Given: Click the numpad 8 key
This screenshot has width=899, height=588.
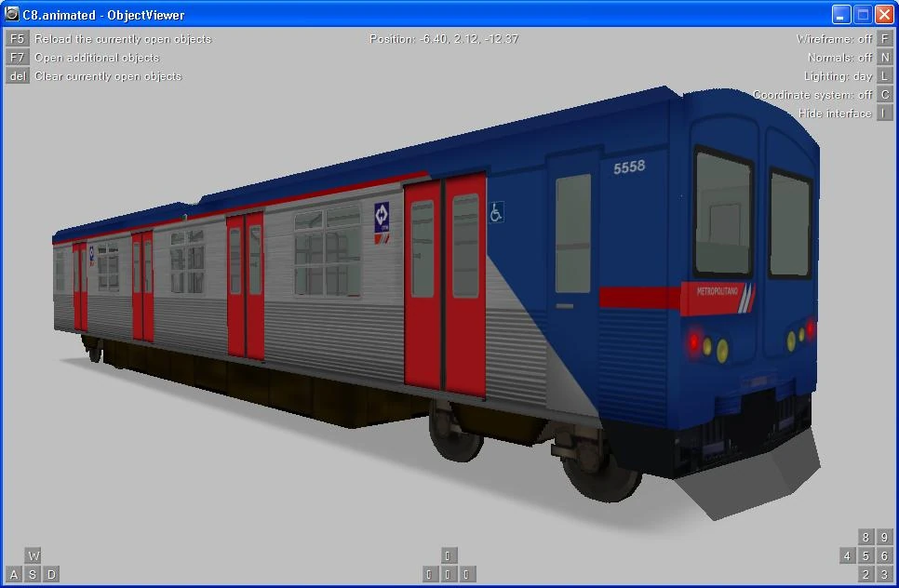Looking at the screenshot, I should tap(865, 537).
